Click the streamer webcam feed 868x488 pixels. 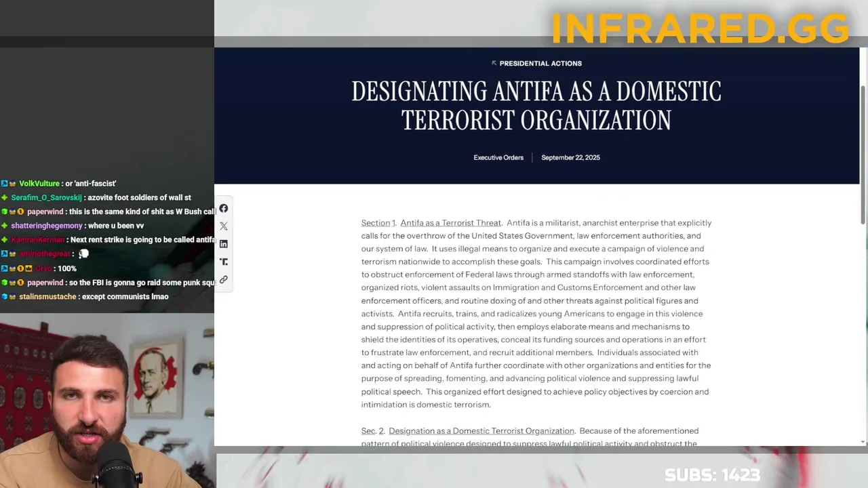[107, 400]
